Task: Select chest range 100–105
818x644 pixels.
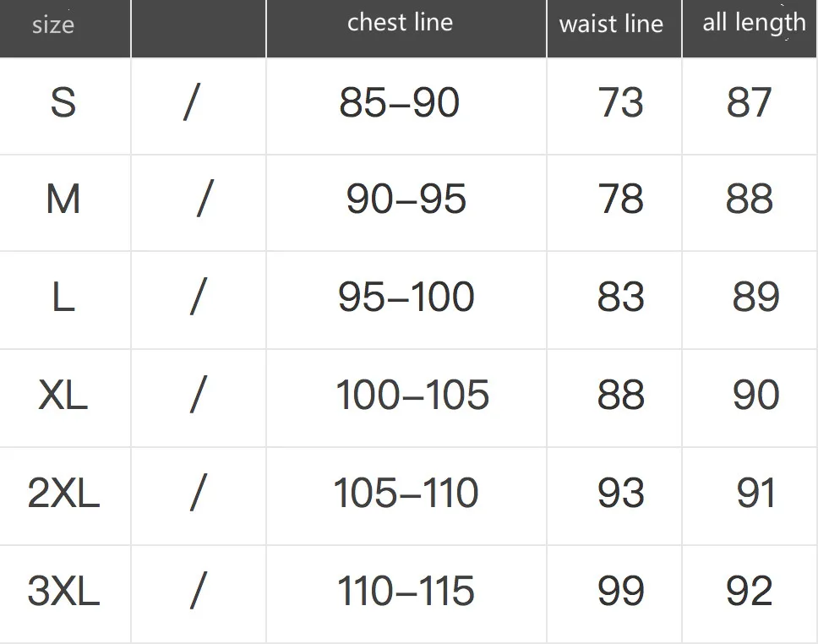Action: pyautogui.click(x=412, y=395)
